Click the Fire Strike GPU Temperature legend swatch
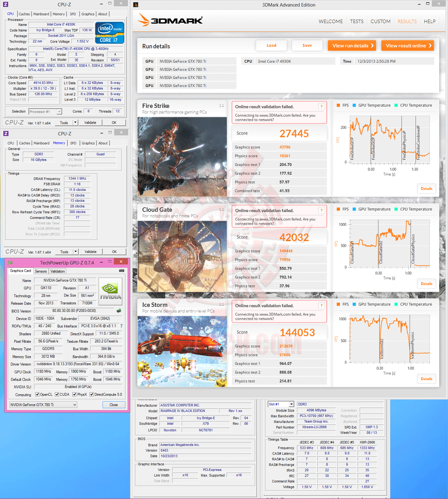The height and width of the screenshot is (499, 448). coord(354,105)
